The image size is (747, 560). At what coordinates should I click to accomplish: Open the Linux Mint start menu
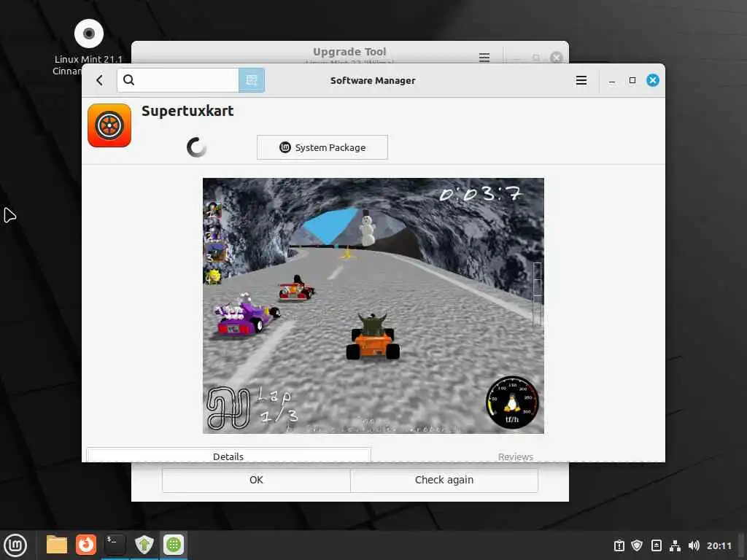[x=15, y=545]
